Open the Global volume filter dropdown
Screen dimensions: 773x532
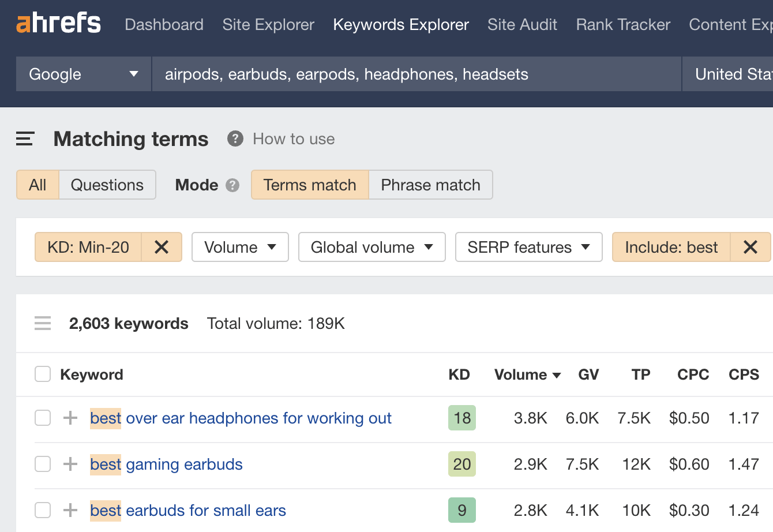[x=372, y=247]
